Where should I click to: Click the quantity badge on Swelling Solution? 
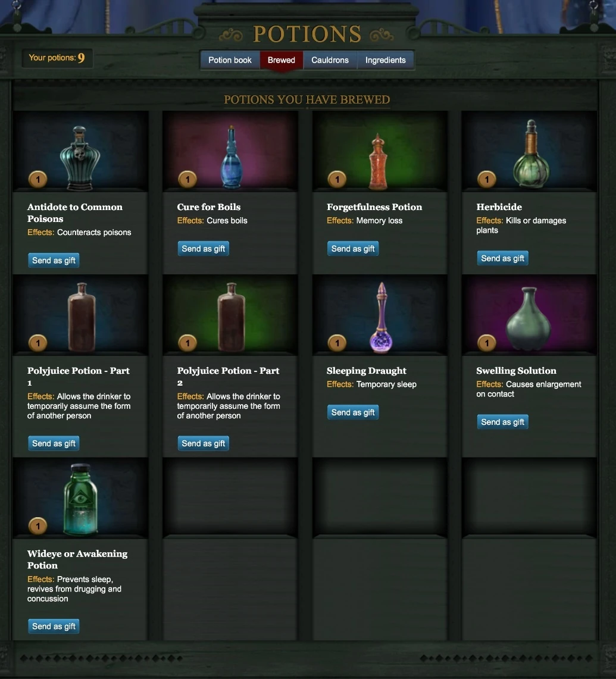pos(486,343)
